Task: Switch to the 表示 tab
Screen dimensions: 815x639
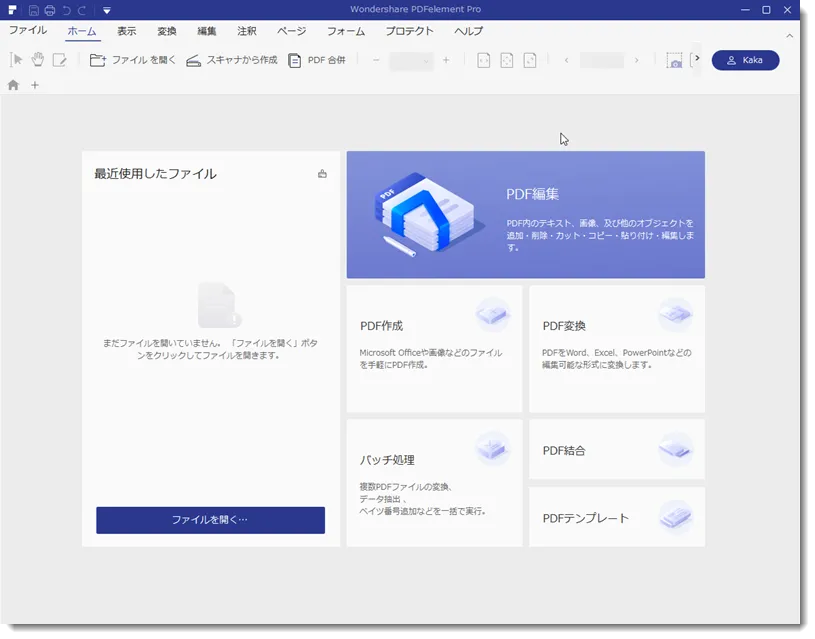Action: click(x=126, y=31)
